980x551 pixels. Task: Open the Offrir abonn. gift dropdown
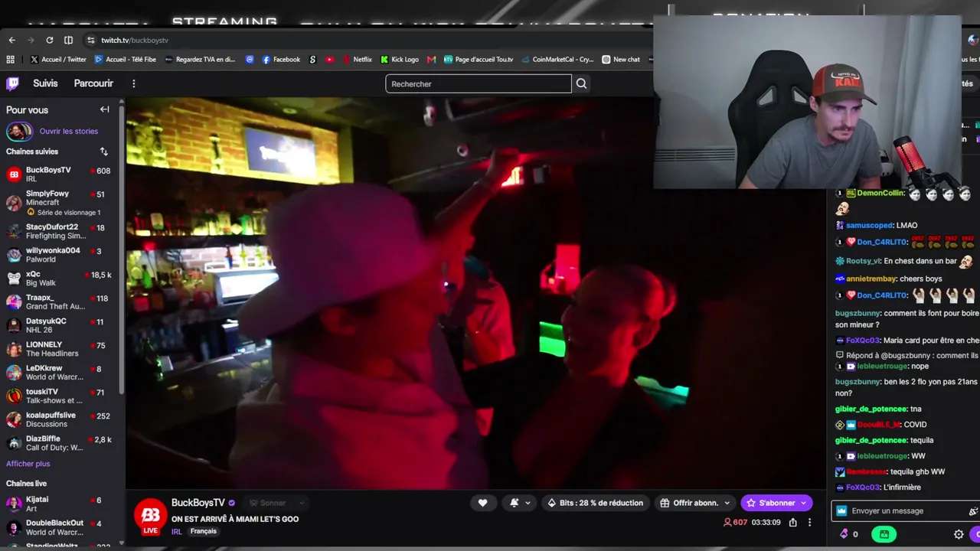click(x=695, y=503)
